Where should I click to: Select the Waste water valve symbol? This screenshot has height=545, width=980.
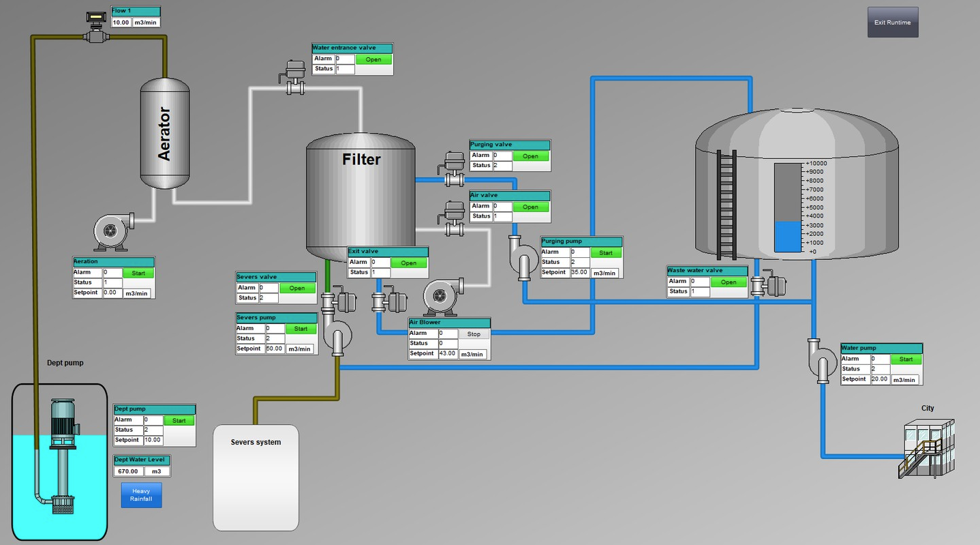pyautogui.click(x=768, y=282)
